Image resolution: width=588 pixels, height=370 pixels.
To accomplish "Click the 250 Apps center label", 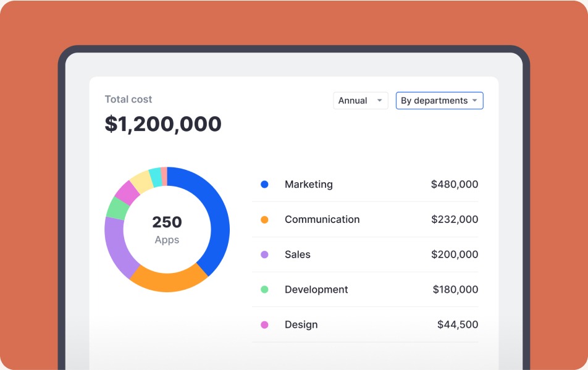I will (x=167, y=229).
